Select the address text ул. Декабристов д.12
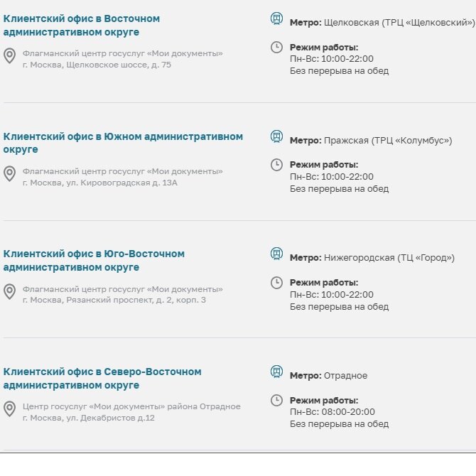The height and width of the screenshot is (476, 476). pyautogui.click(x=111, y=418)
